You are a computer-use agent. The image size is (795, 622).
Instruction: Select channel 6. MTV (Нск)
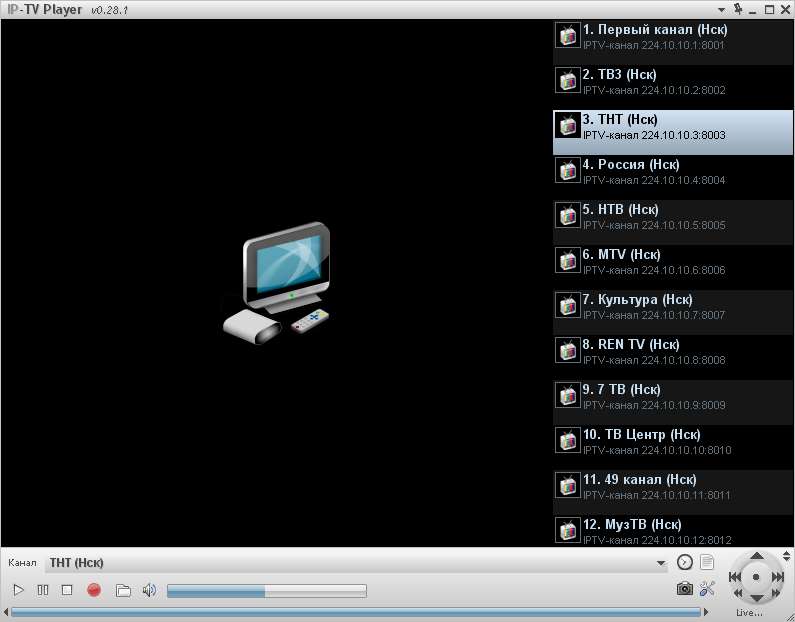pos(672,267)
